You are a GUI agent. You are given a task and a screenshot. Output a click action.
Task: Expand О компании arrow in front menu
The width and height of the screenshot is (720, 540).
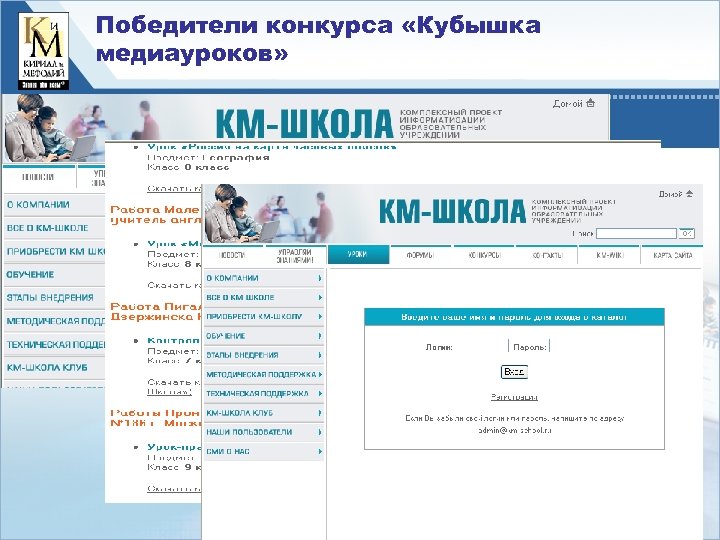tap(320, 278)
